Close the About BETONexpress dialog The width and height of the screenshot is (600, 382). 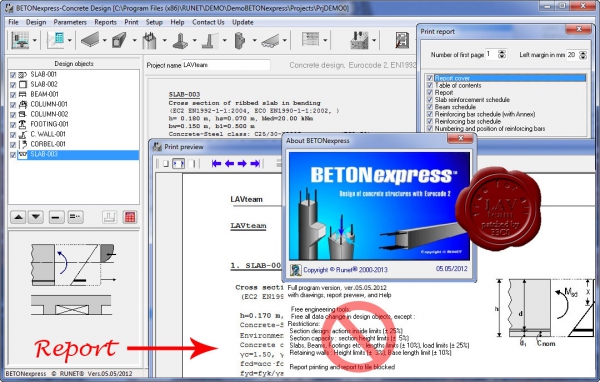(461, 139)
